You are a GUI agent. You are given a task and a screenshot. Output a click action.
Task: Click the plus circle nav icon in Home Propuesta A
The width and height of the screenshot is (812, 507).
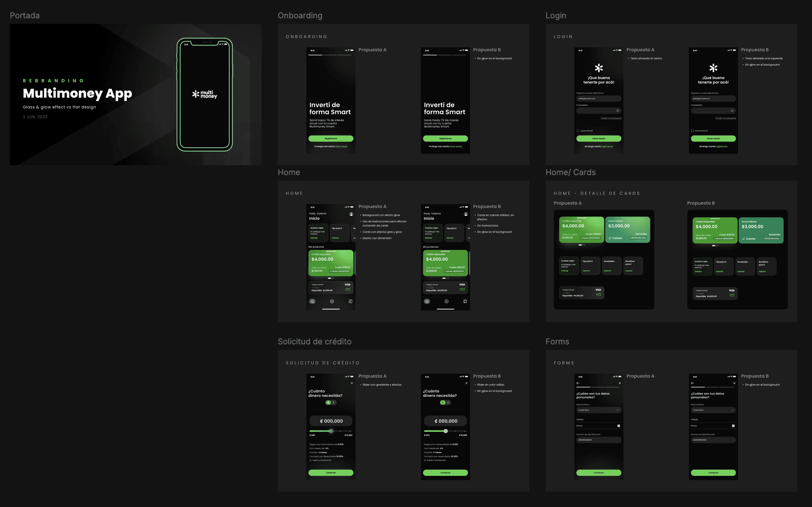332,301
